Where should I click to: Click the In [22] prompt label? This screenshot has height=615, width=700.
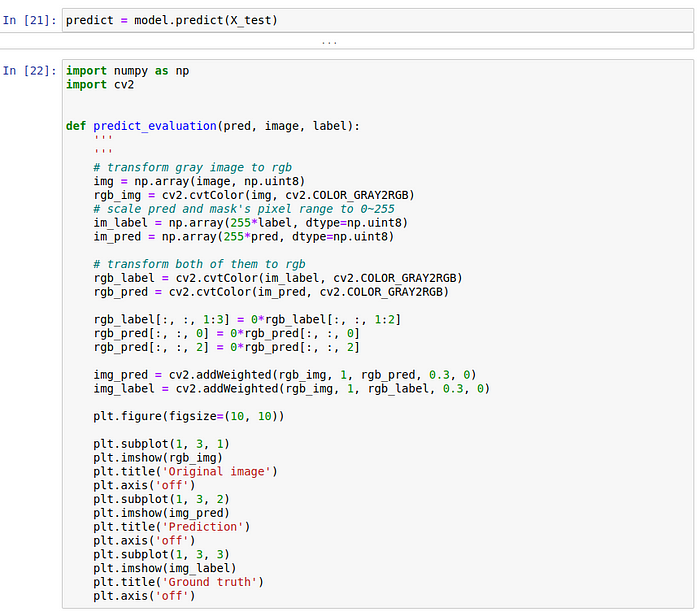point(29,71)
